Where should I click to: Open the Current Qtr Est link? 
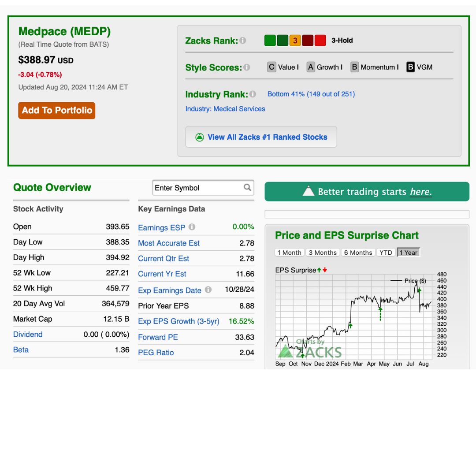[164, 259]
